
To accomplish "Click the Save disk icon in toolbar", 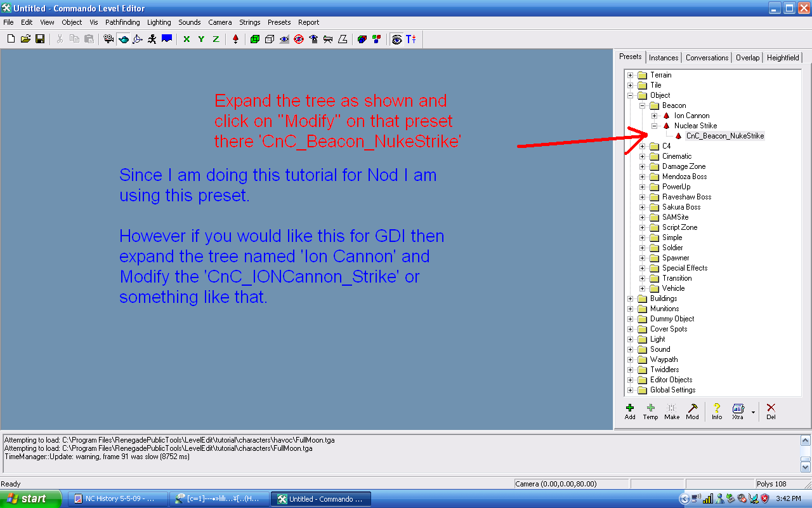I will (40, 39).
